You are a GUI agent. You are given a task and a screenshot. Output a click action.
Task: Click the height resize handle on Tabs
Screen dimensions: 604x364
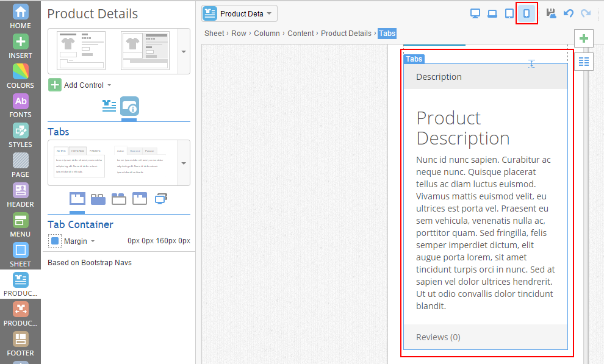tap(531, 63)
